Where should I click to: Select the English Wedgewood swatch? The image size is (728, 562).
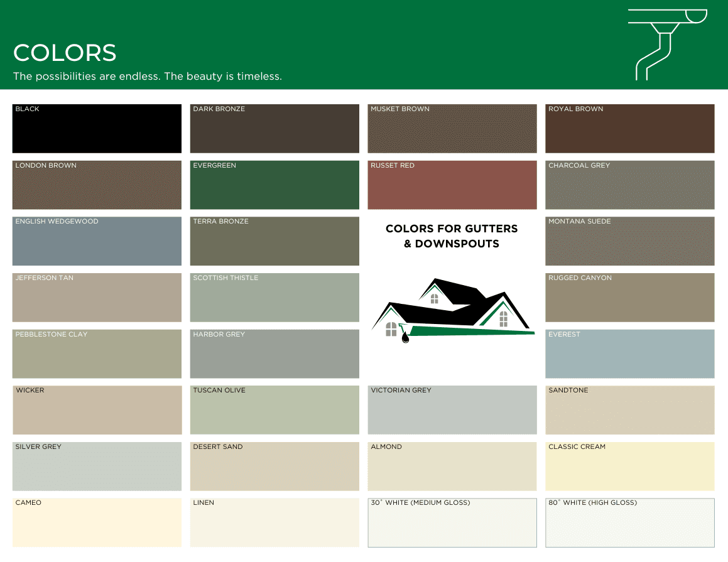tap(97, 241)
